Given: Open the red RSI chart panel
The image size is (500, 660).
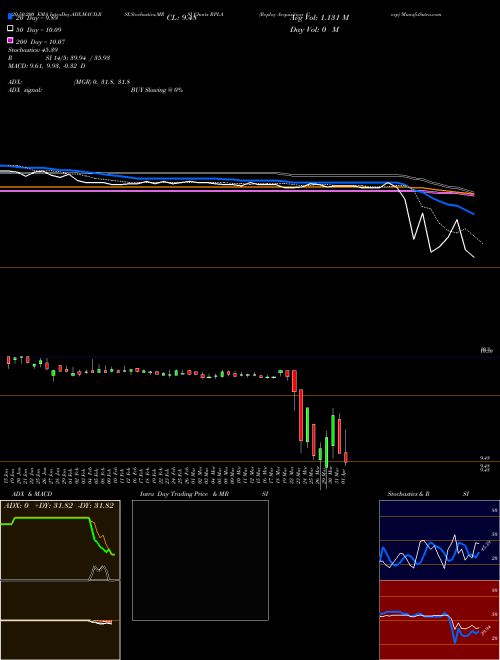Looking at the screenshot, I should (439, 620).
